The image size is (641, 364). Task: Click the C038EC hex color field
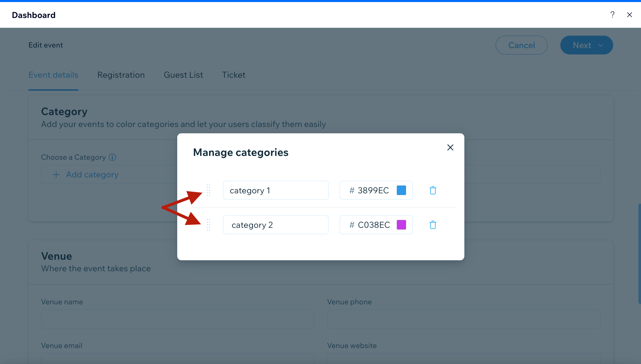click(374, 225)
